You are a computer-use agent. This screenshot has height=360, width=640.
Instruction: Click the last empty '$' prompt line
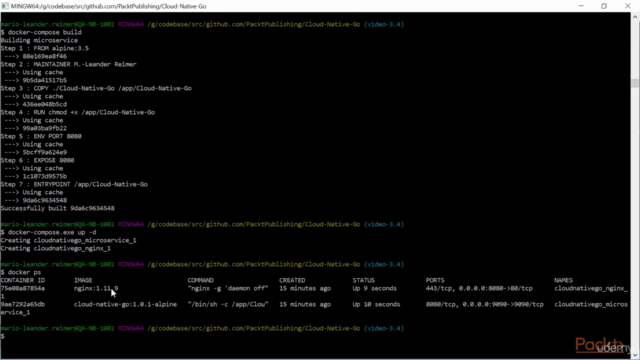pyautogui.click(x=2, y=336)
